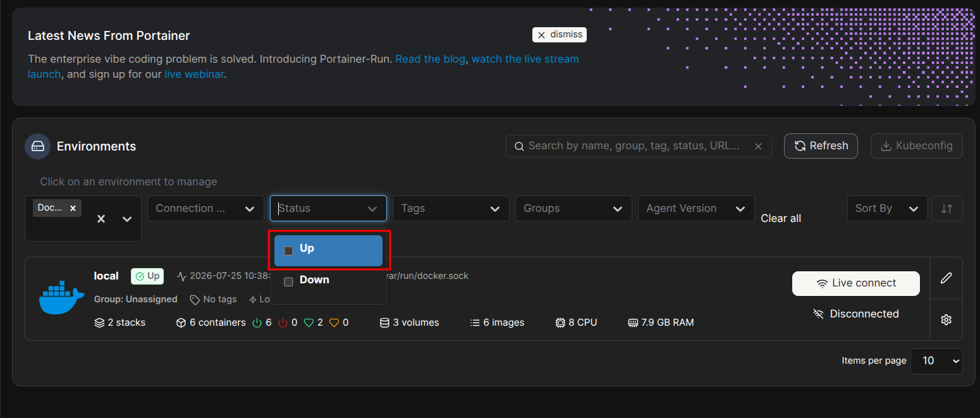
Task: Click the stacks icon beside '2 stacks'
Action: coord(99,323)
